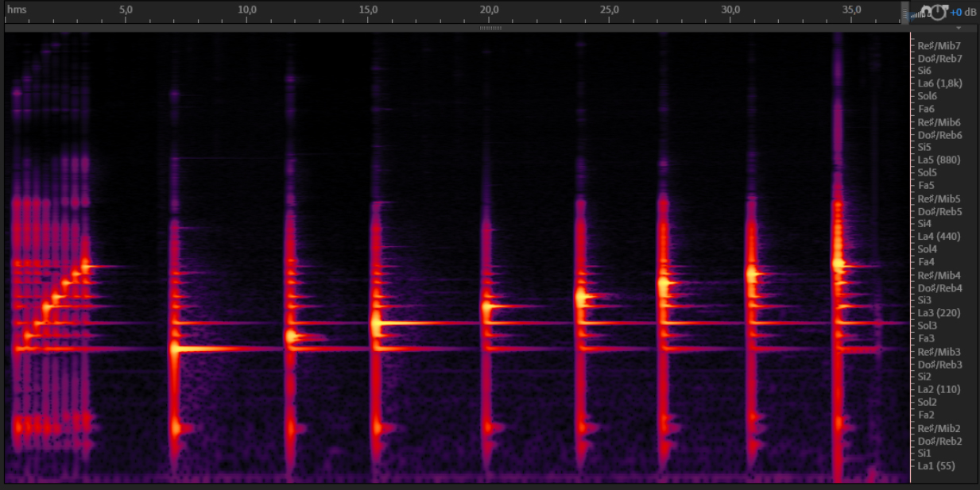The width and height of the screenshot is (980, 490).
Task: Click the grip handle at the timeline's right end
Action: click(904, 12)
